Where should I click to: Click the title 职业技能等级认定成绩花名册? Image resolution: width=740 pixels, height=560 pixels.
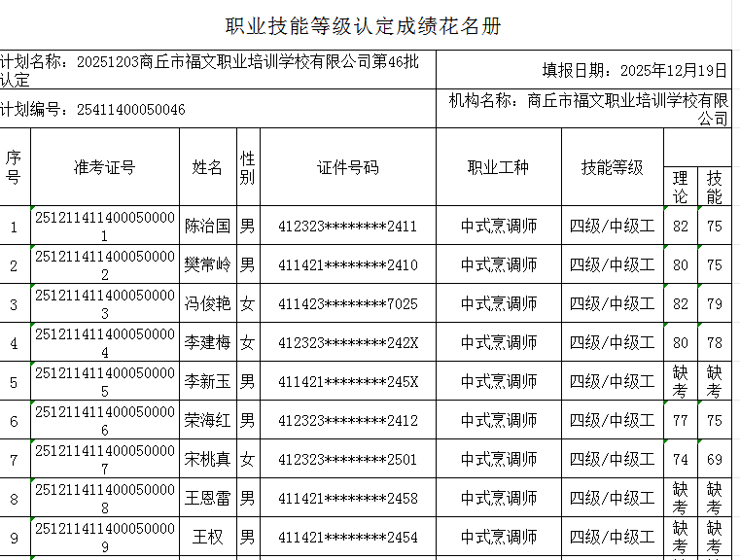pyautogui.click(x=364, y=26)
